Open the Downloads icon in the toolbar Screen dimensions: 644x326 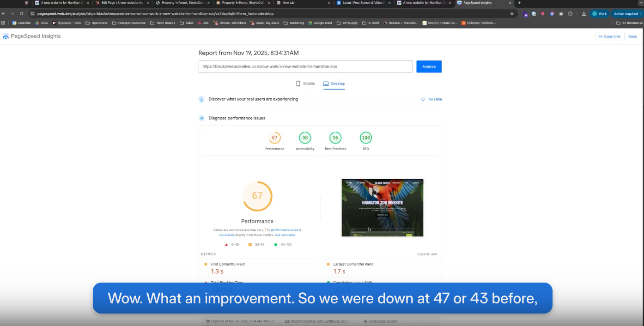pyautogui.click(x=584, y=14)
